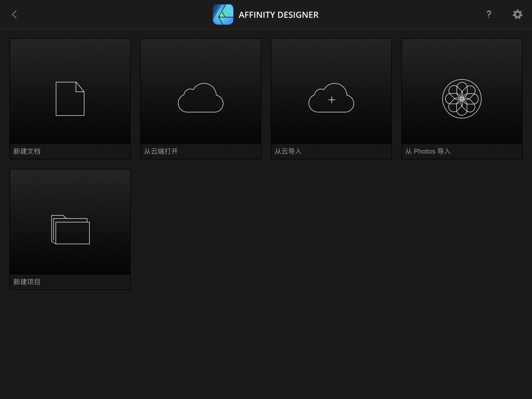
Task: Select the 从 Photos 导入 label
Action: pyautogui.click(x=428, y=151)
